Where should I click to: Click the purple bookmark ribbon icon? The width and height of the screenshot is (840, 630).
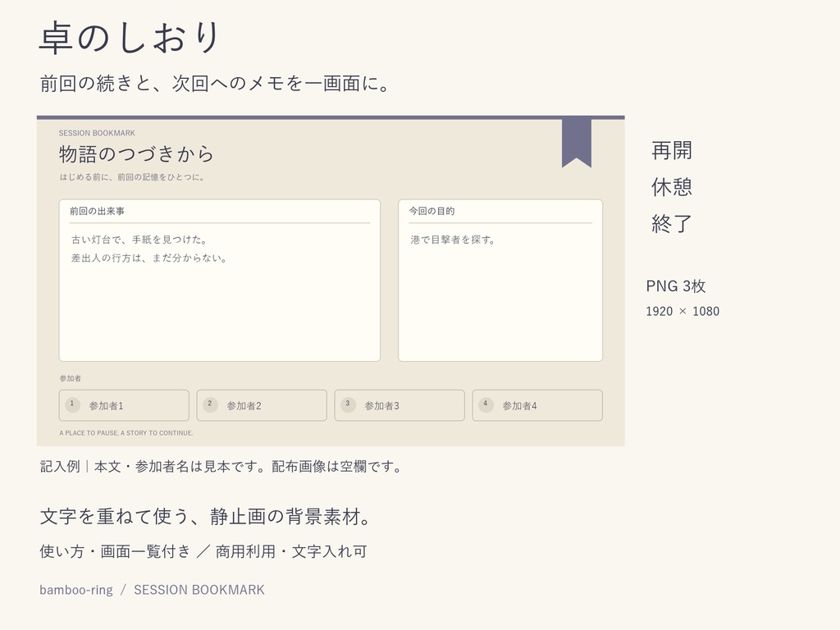coord(577,143)
